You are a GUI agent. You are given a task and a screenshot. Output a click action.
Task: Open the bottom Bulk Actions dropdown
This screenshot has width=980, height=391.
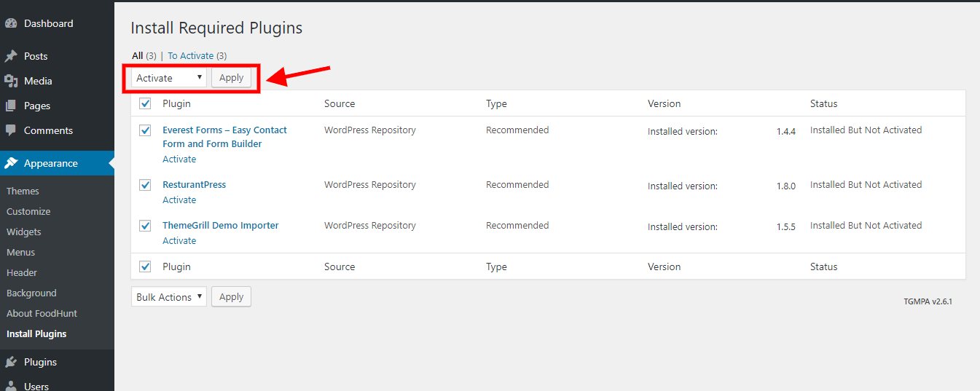pyautogui.click(x=169, y=297)
